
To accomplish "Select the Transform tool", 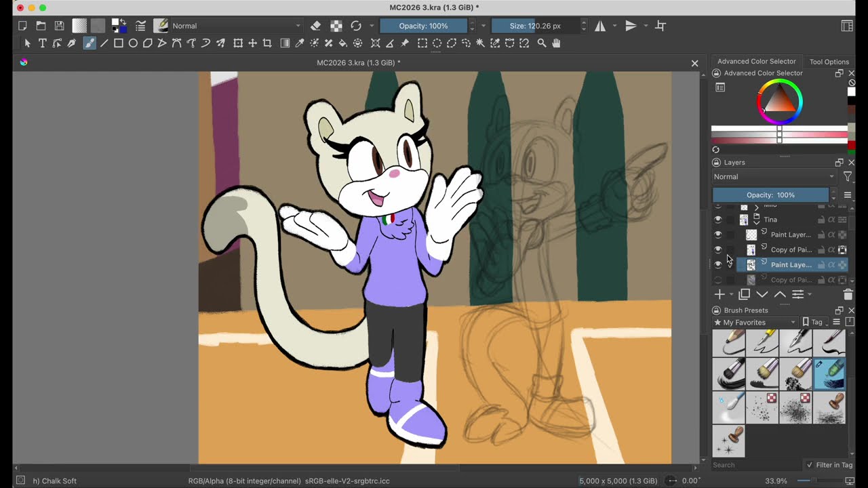I will click(x=238, y=43).
